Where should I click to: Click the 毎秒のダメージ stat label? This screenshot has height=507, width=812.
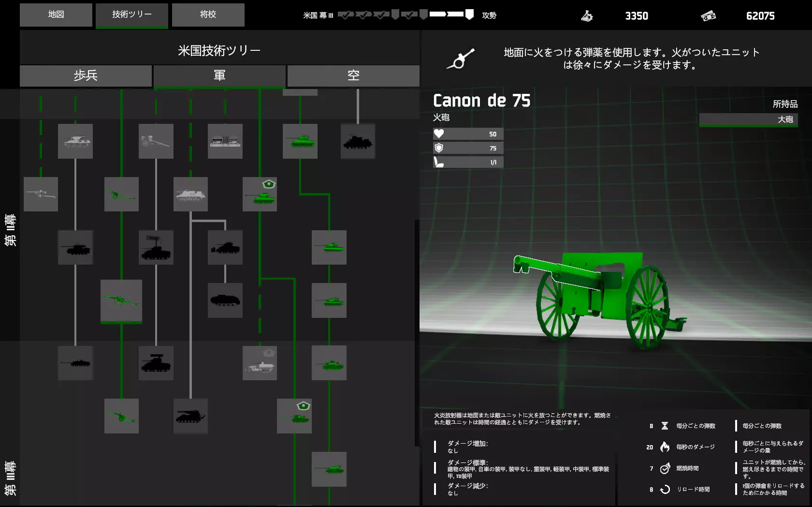pos(696,447)
